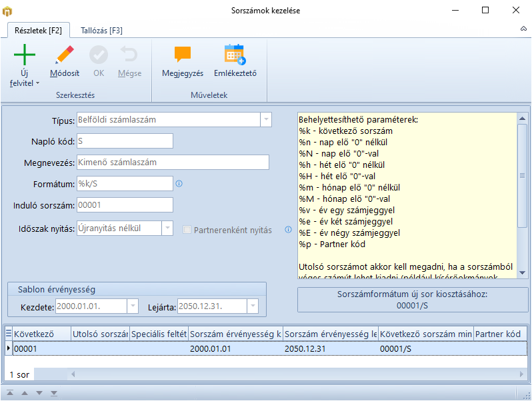Sort by the Következő column header
The height and width of the screenshot is (401, 532).
click(x=41, y=334)
